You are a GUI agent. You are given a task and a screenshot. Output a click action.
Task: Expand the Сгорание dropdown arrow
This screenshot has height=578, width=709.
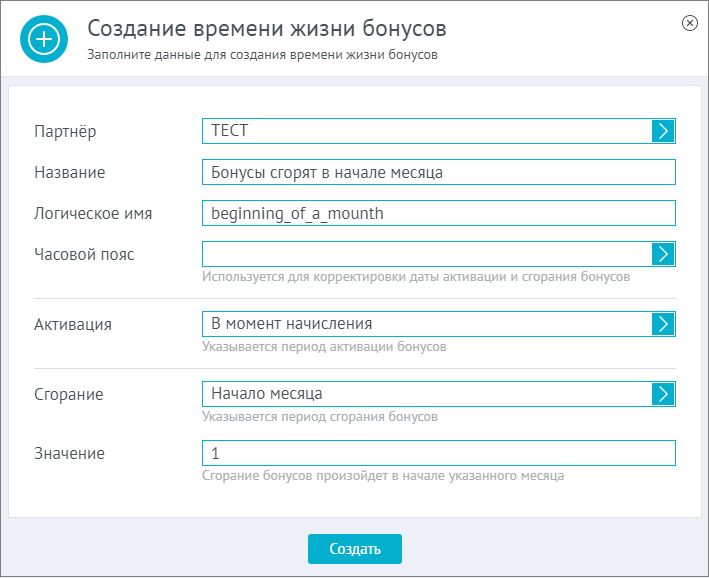pyautogui.click(x=663, y=394)
